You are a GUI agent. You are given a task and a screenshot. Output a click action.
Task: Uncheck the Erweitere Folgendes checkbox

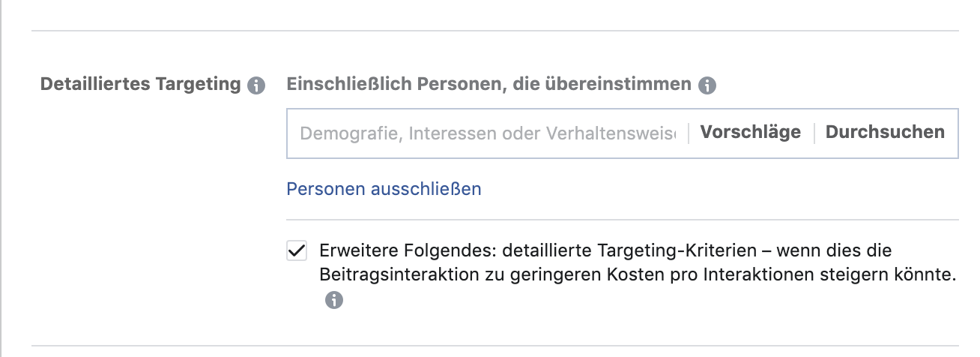point(297,250)
